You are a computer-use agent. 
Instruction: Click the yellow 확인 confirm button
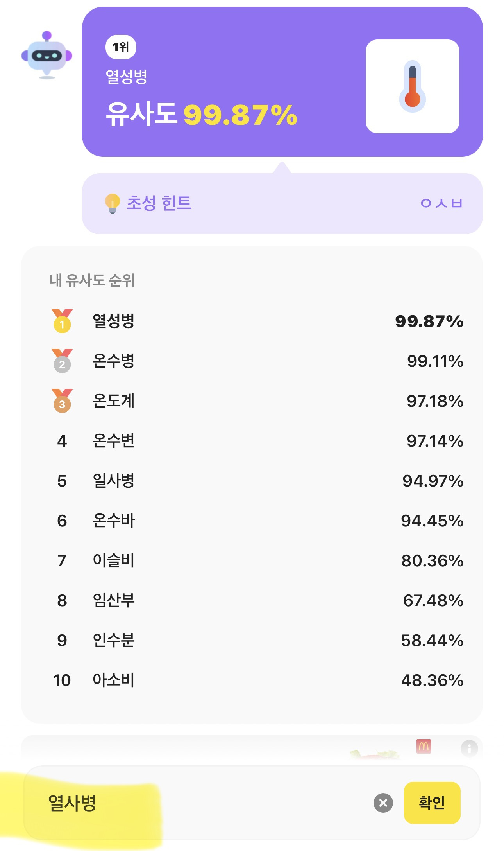click(432, 803)
